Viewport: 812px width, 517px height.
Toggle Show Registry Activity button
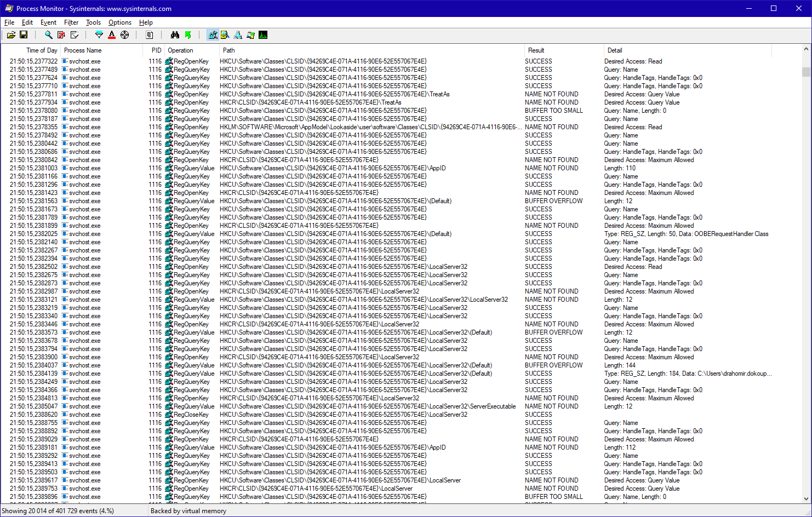(213, 35)
